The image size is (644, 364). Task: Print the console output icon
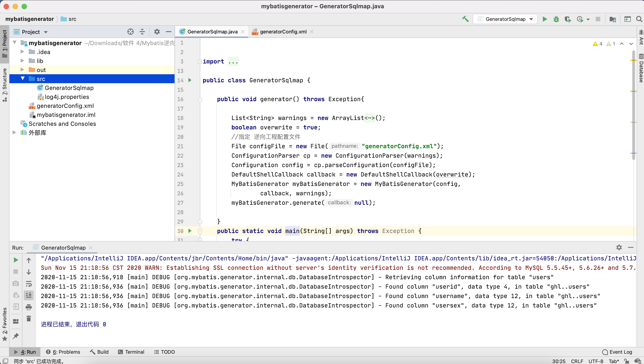point(29,307)
